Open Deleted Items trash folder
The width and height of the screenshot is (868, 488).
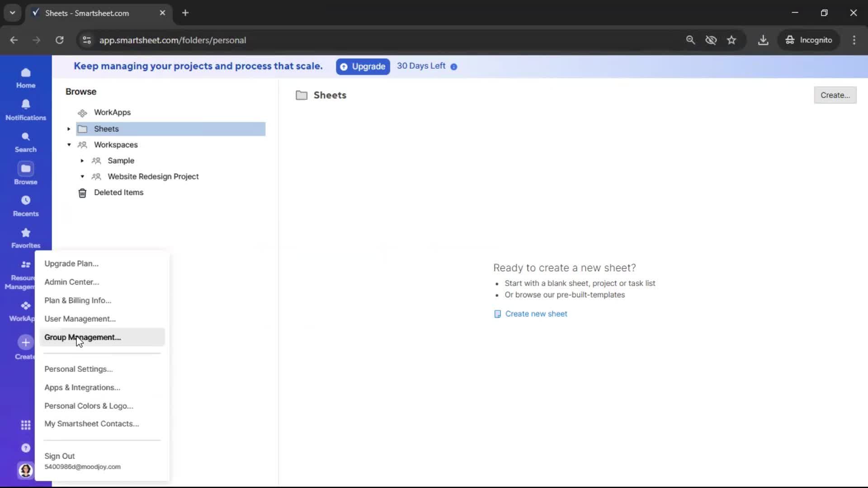[118, 192]
